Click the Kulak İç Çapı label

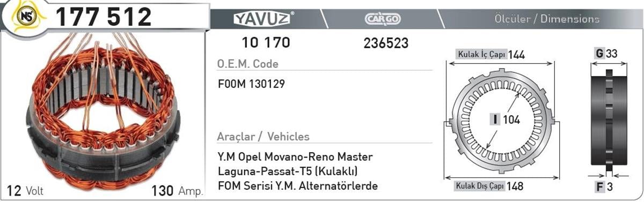click(481, 54)
